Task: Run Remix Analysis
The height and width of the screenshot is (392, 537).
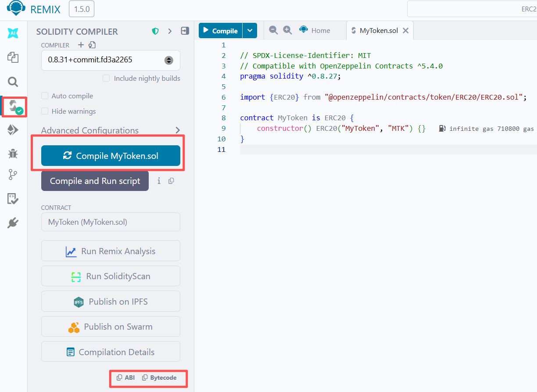Action: click(x=111, y=251)
